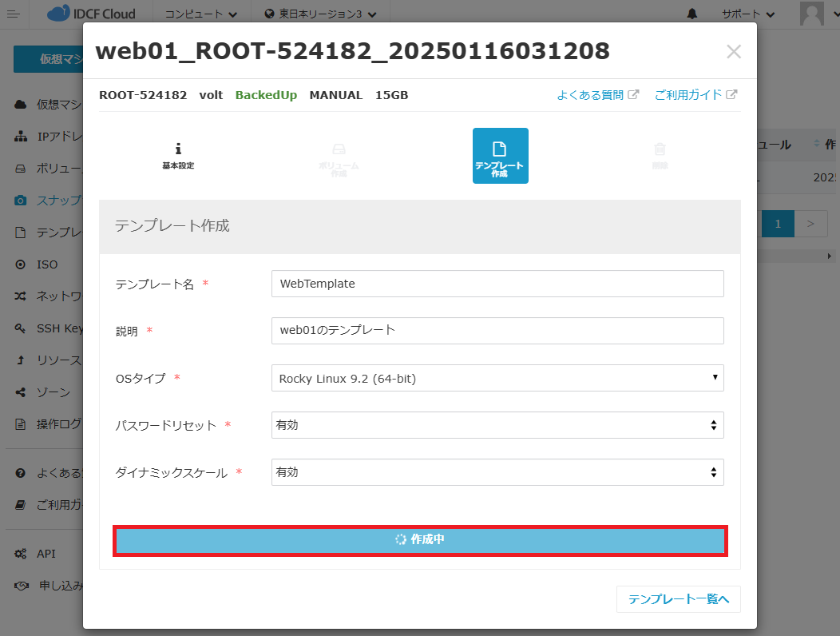Open the ご利用ガイド link
The height and width of the screenshot is (636, 840).
(695, 95)
